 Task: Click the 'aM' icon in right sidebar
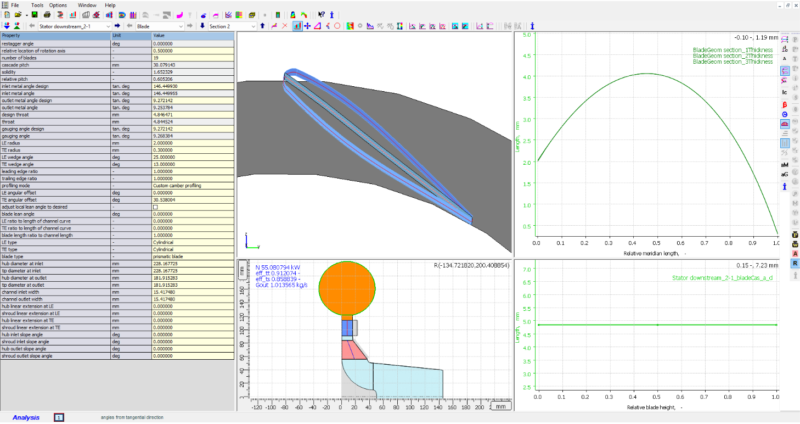[x=785, y=164]
